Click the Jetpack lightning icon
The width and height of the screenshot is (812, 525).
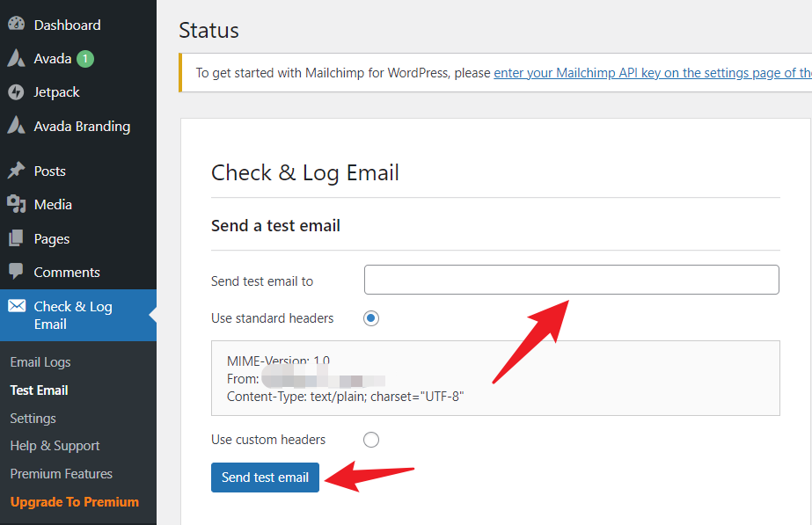click(16, 92)
